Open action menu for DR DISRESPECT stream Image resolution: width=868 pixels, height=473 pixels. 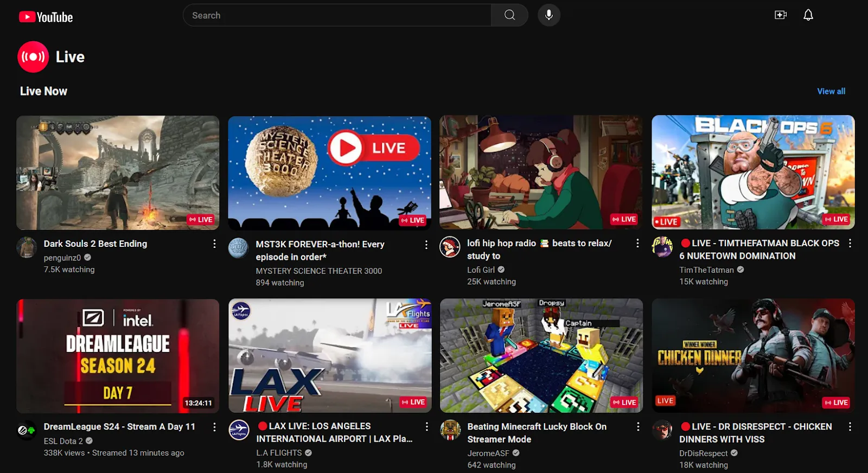click(850, 427)
